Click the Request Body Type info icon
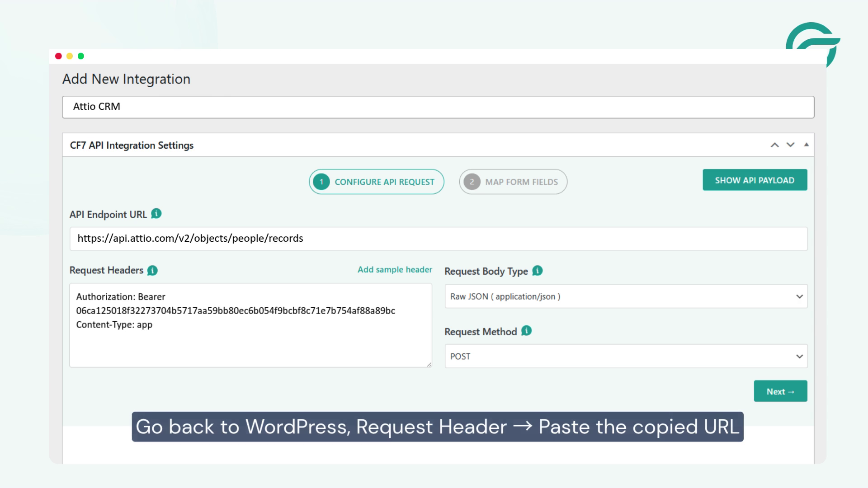Viewport: 868px width, 488px height. point(537,271)
